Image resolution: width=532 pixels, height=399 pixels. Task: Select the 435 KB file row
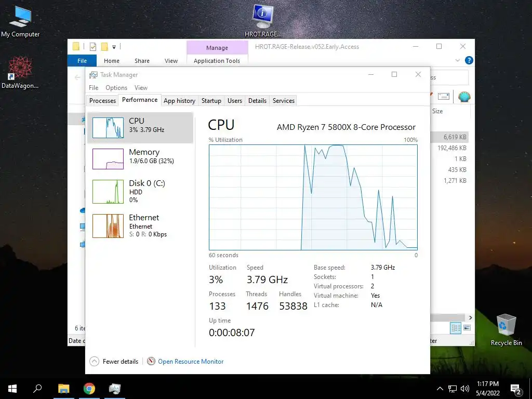pyautogui.click(x=449, y=170)
